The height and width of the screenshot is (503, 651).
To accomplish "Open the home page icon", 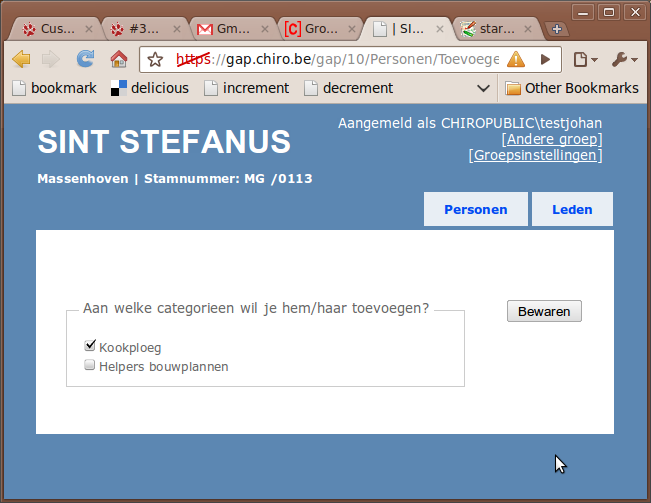I will 119,59.
